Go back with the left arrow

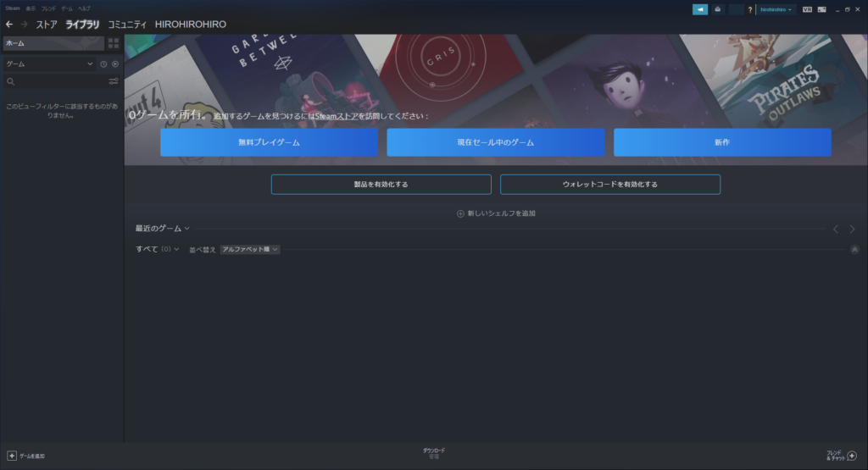point(9,25)
